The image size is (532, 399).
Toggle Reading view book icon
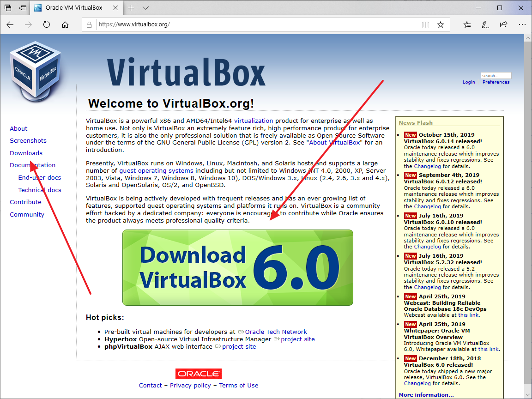pyautogui.click(x=425, y=24)
